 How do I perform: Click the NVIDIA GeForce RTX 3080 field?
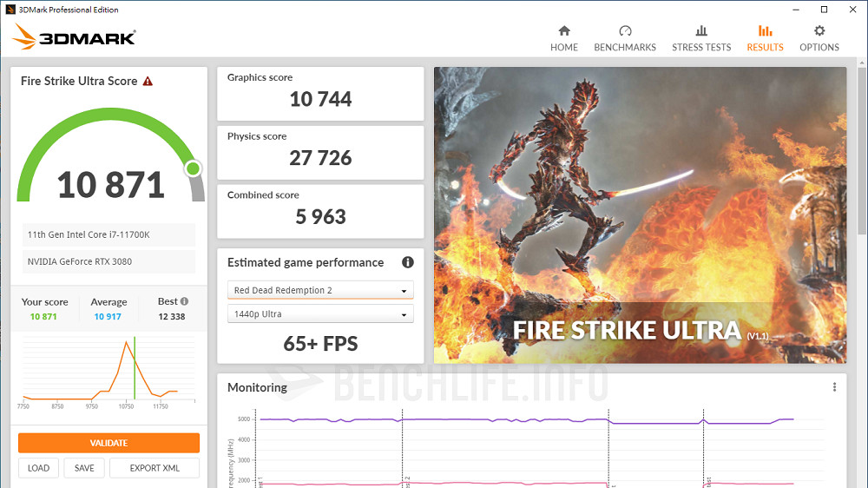click(x=108, y=261)
